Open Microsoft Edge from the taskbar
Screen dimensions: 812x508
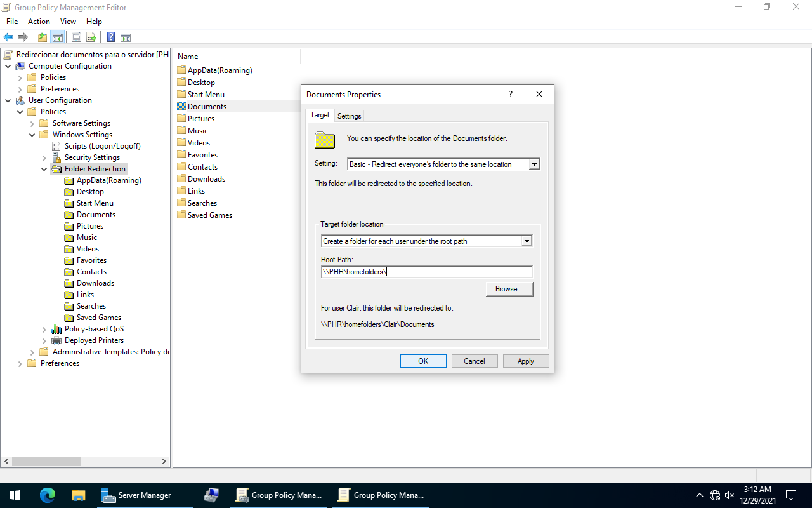pyautogui.click(x=48, y=495)
